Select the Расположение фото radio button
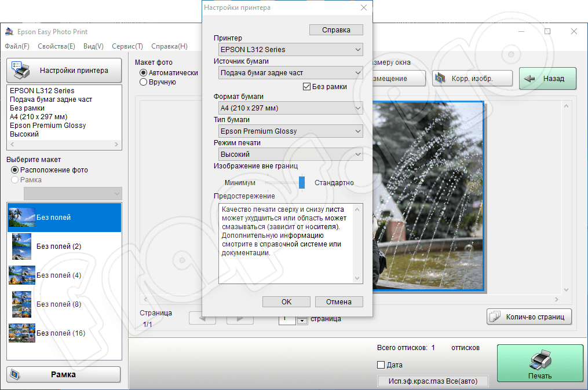This screenshot has width=588, height=390. (x=14, y=170)
